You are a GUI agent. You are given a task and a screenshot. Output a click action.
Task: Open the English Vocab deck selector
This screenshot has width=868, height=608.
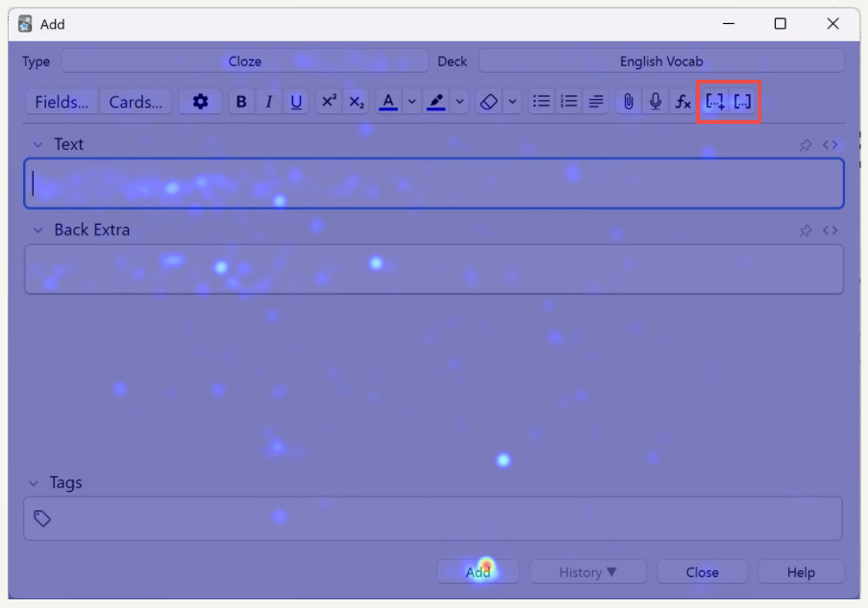(661, 61)
